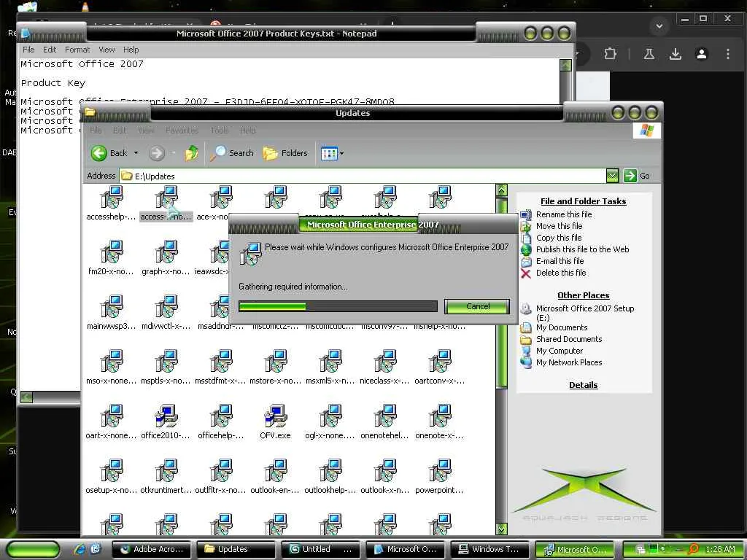Switch to the Untitled taskbar button

(x=322, y=549)
